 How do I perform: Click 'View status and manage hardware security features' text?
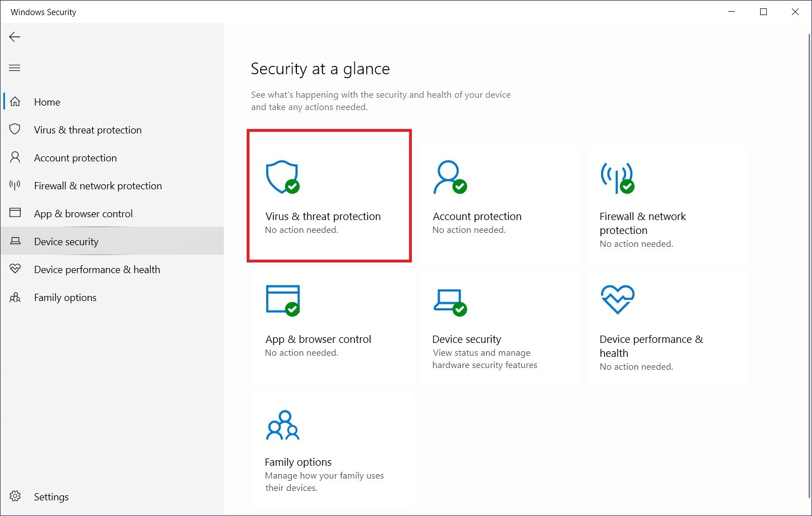click(485, 359)
